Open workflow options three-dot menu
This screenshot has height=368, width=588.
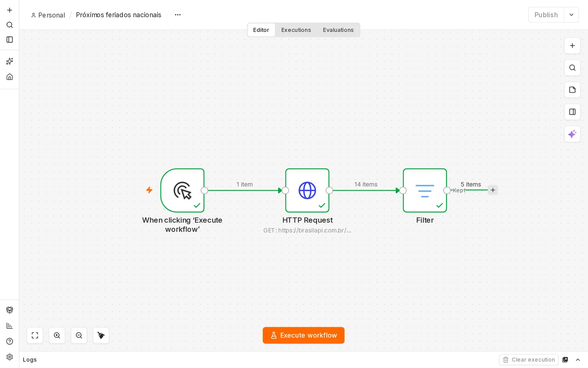[178, 15]
